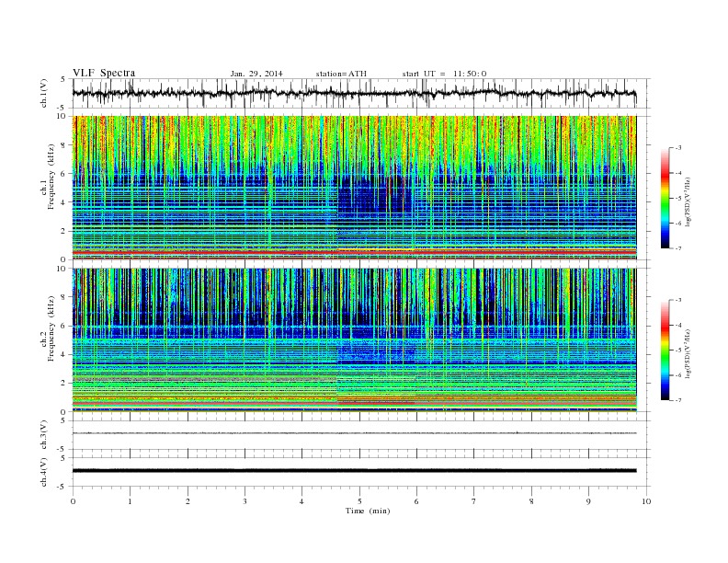This screenshot has height=563, width=728.
Task: Click the time axis tick label "9"
Action: (x=588, y=501)
